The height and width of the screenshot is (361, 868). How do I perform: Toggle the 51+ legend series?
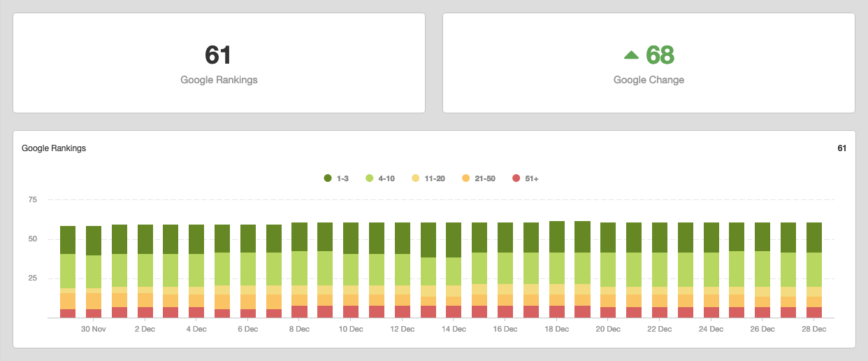pyautogui.click(x=526, y=178)
